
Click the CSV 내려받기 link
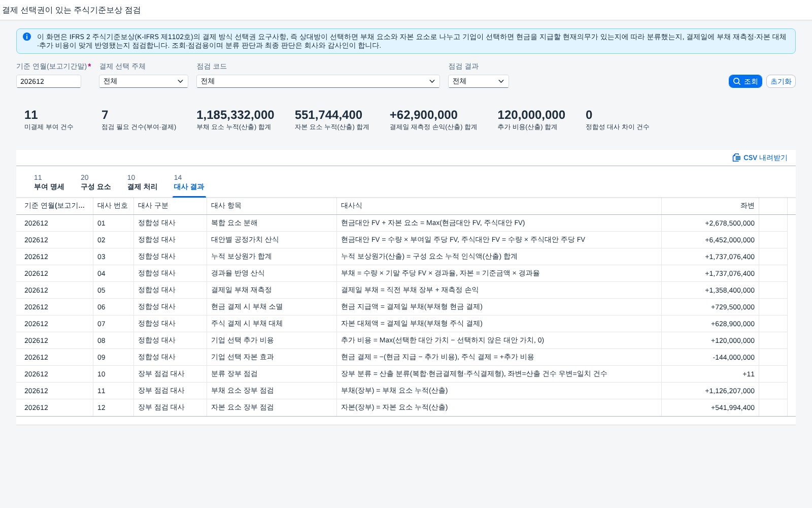[760, 157]
